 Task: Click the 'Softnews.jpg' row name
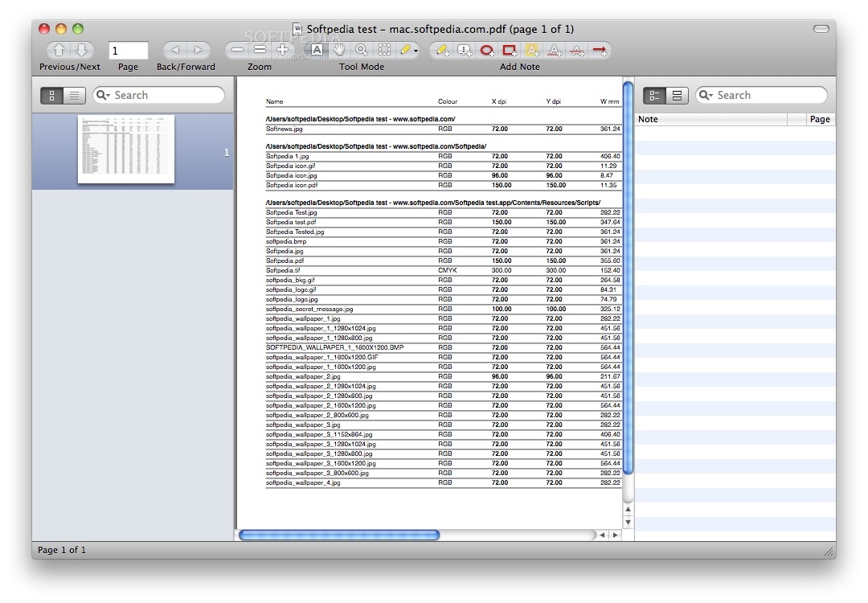(x=284, y=129)
